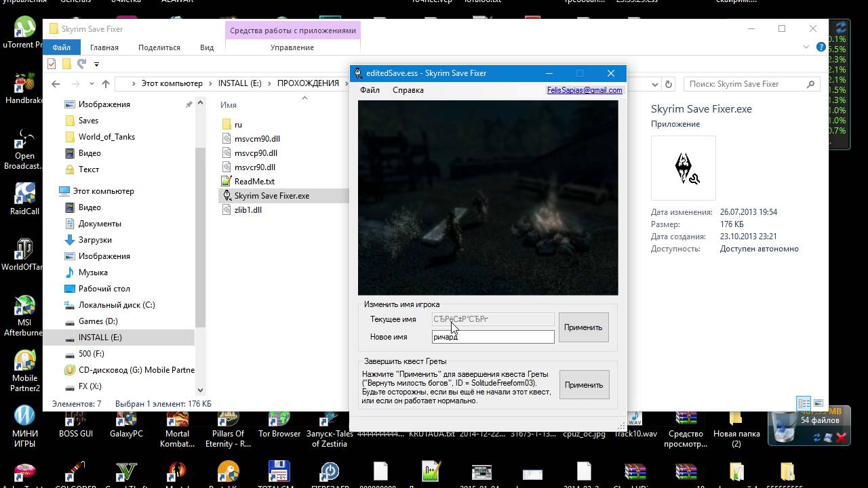
Task: Sort files by the Имя column header
Action: 229,105
